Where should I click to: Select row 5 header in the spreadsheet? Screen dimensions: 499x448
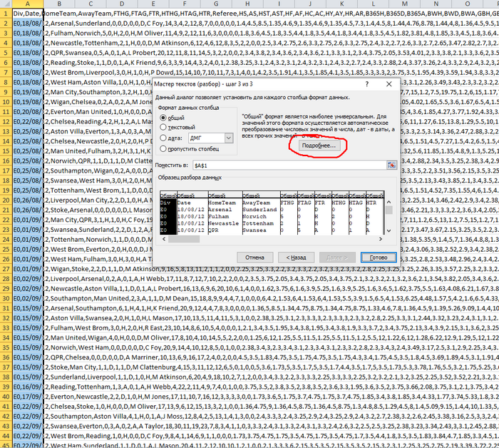[6, 53]
